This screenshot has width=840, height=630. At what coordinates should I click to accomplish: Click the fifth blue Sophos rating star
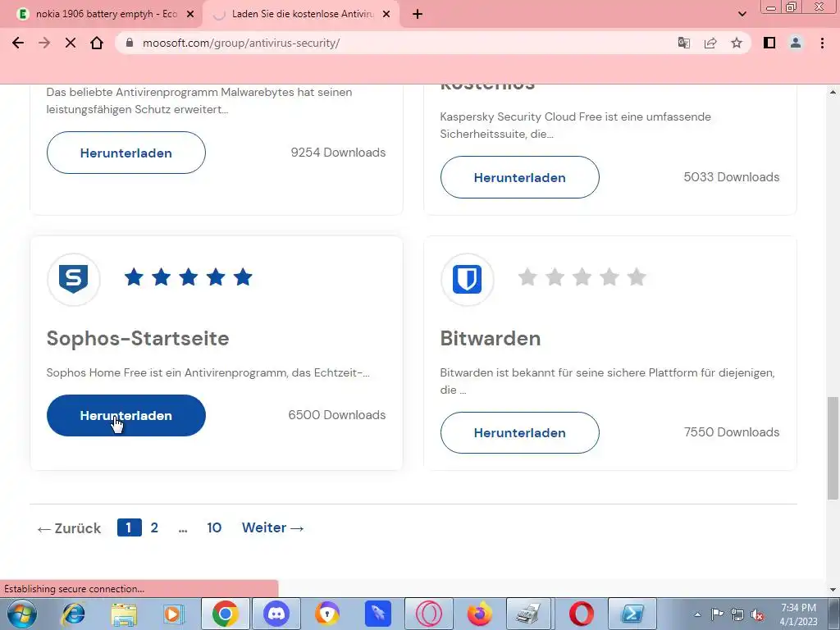243,277
